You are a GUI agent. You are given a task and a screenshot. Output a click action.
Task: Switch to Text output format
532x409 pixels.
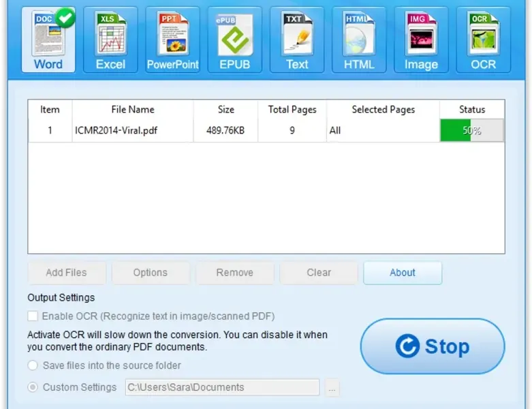click(297, 40)
